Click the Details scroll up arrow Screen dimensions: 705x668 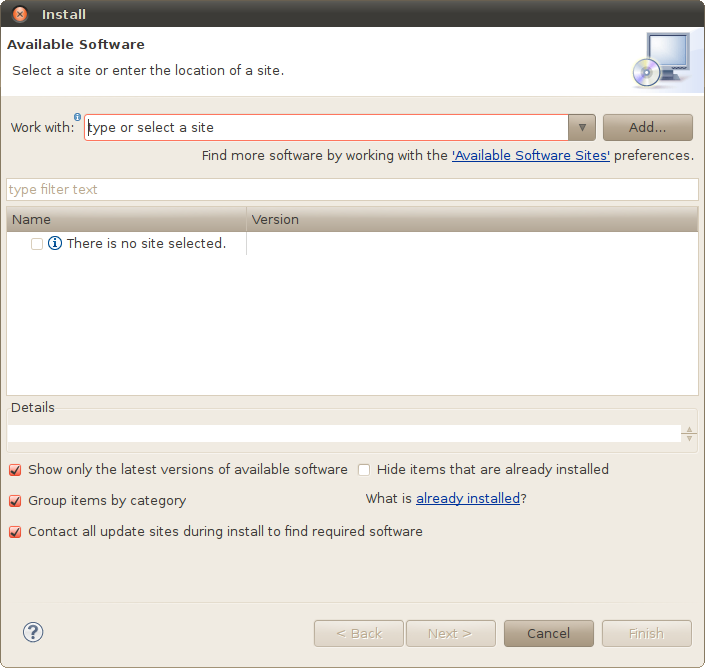[x=689, y=430]
